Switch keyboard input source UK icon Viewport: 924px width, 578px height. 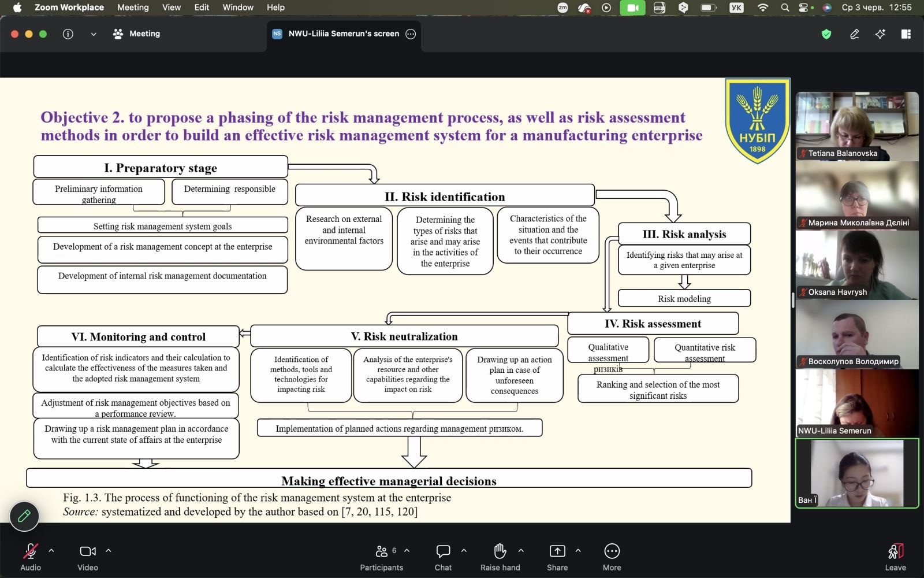[x=736, y=8]
